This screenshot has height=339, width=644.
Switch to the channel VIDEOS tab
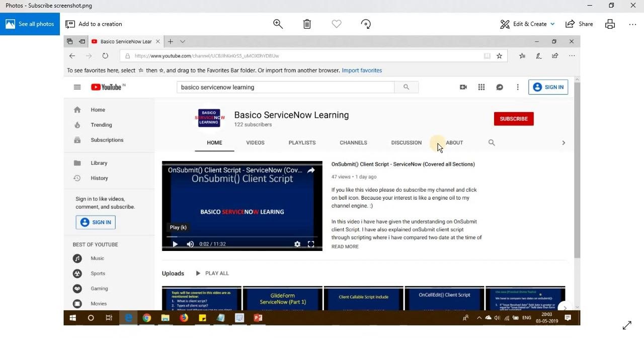coord(255,143)
